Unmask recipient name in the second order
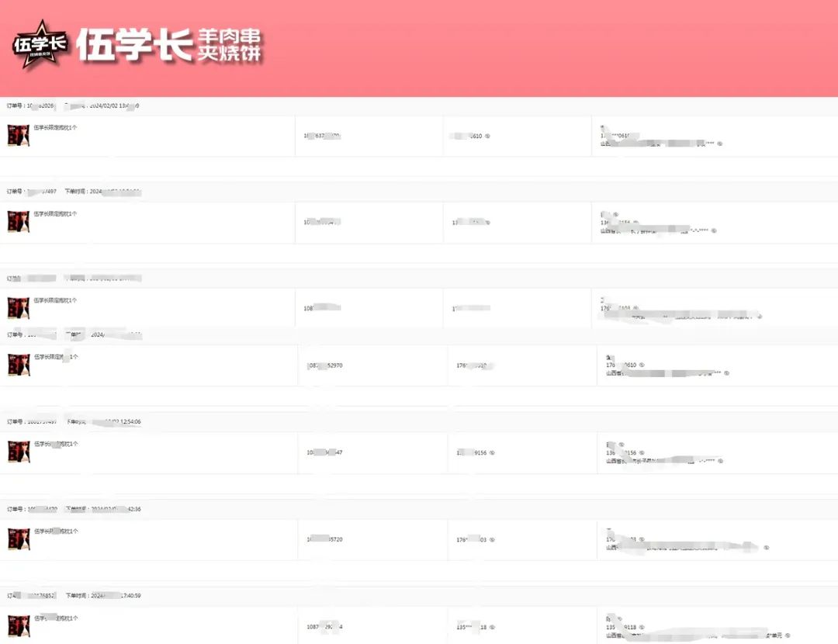 [615, 214]
